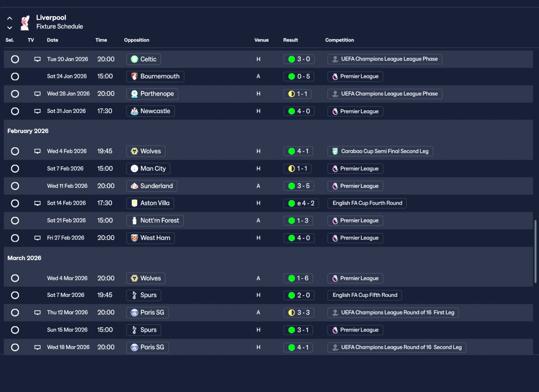Click the Newcastle club badge
Screen dimensions: 539x392
tap(134, 111)
